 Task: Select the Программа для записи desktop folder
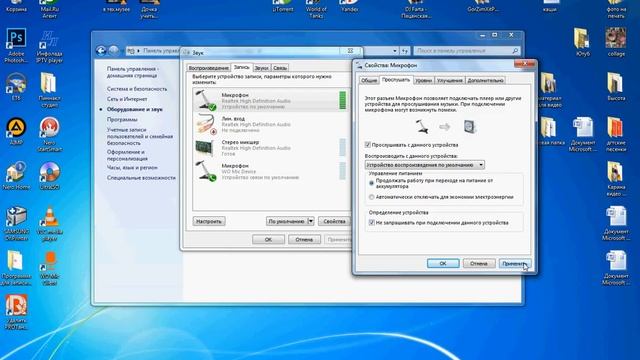[16, 268]
